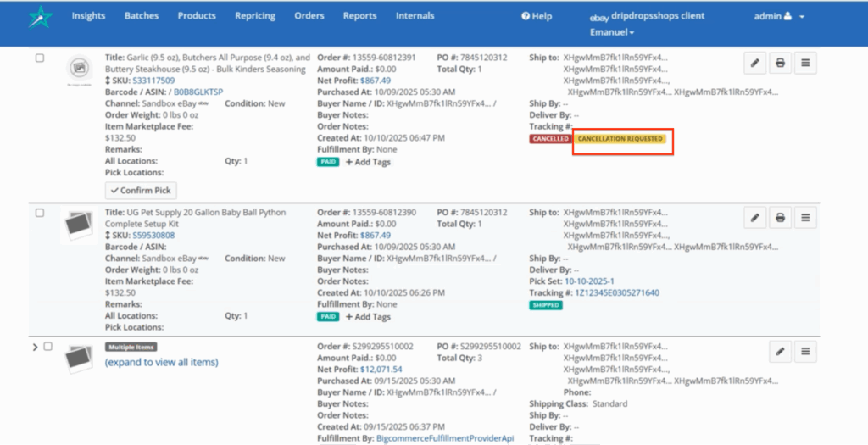Click pencil edit icon for order 13559-60812391

pyautogui.click(x=754, y=62)
